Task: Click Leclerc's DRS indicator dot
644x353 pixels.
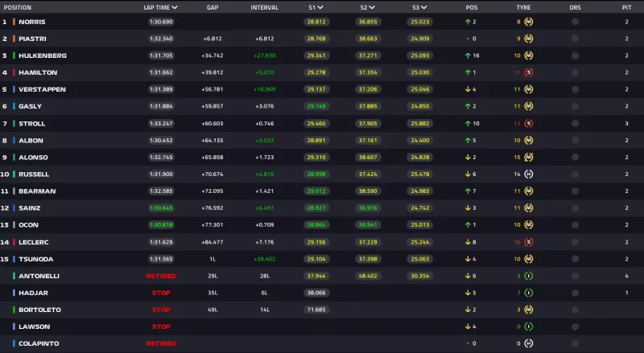Action: click(575, 242)
